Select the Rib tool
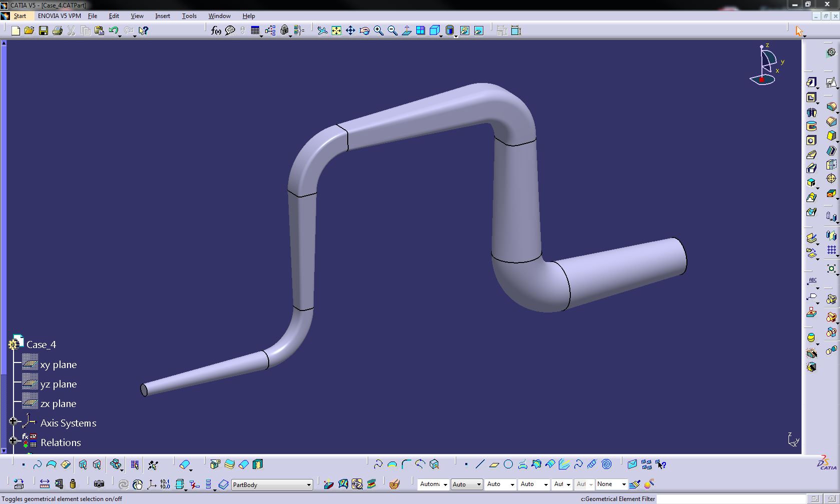The height and width of the screenshot is (504, 840). pos(811,154)
